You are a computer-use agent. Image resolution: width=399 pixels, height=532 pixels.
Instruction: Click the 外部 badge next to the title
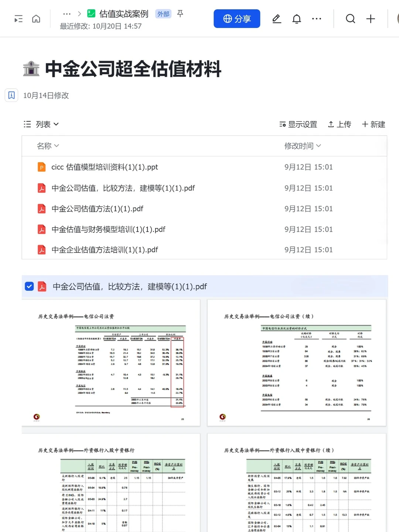[x=163, y=14]
